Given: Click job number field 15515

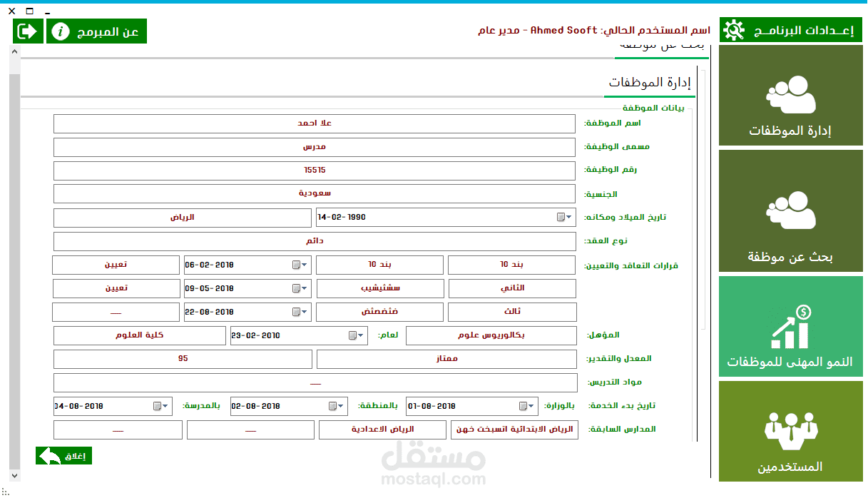Looking at the screenshot, I should pyautogui.click(x=315, y=171).
